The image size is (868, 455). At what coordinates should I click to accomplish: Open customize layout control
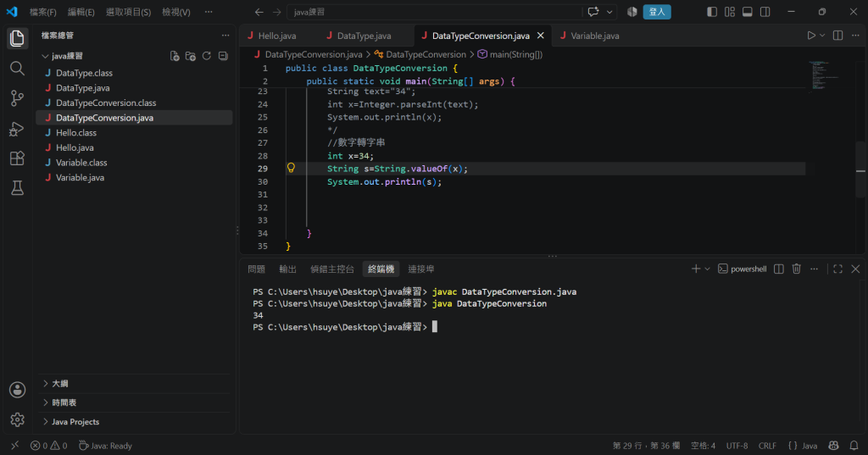click(x=730, y=12)
